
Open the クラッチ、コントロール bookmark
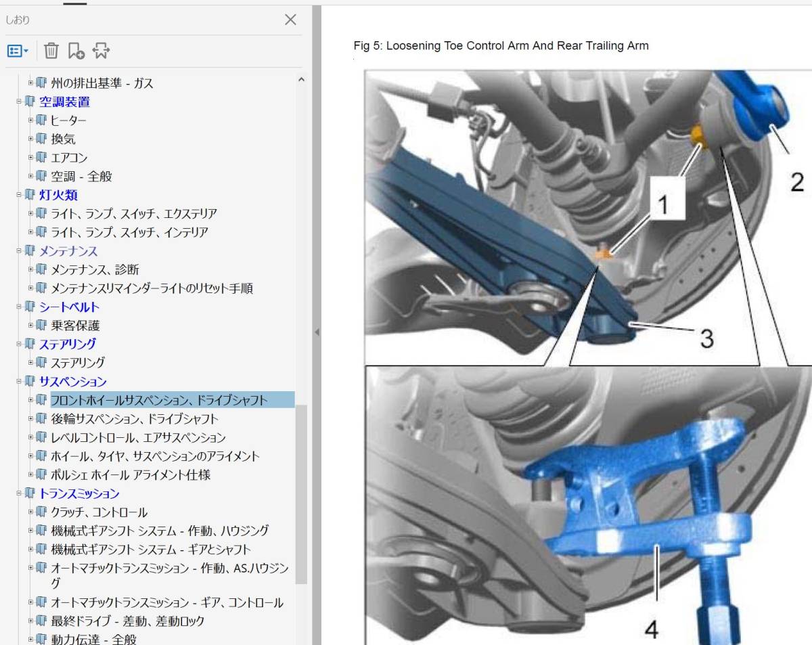pyautogui.click(x=99, y=512)
